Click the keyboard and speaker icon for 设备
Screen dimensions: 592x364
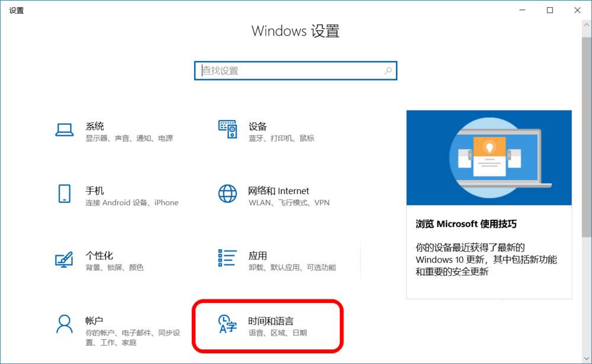[227, 130]
